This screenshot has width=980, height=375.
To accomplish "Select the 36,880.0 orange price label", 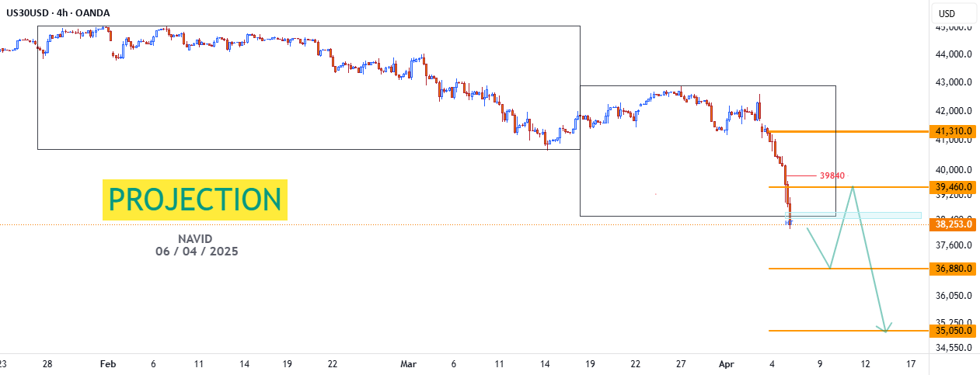I will 954,269.
